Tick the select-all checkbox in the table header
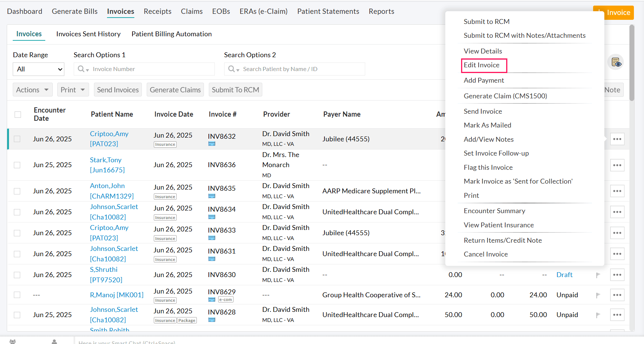The image size is (644, 344). (18, 114)
